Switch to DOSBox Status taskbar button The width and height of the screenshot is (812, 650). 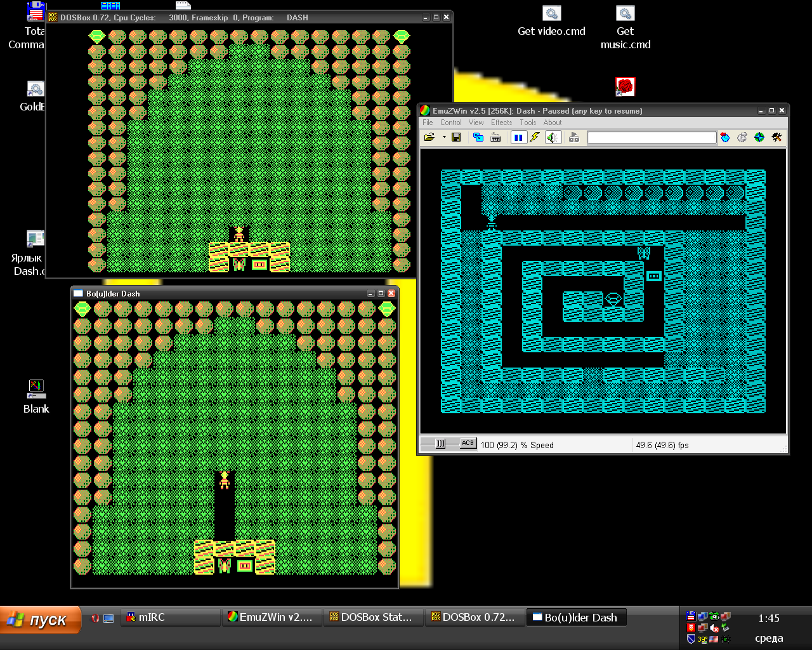(x=373, y=617)
